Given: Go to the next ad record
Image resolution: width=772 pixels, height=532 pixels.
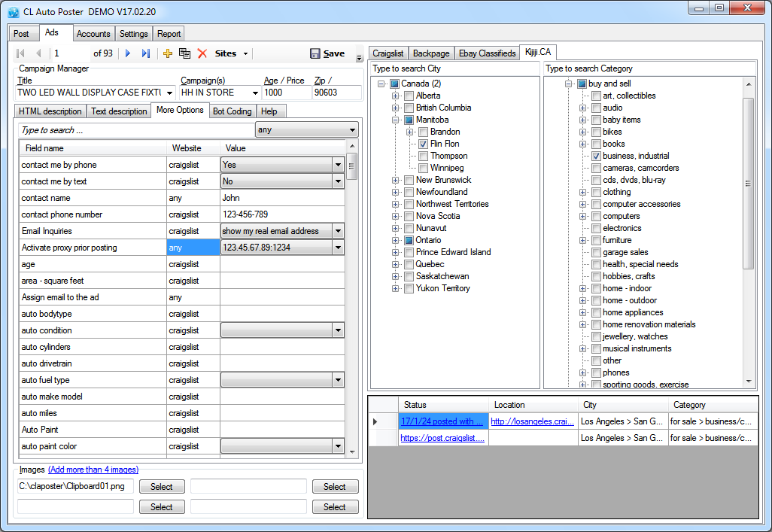Looking at the screenshot, I should (x=128, y=53).
